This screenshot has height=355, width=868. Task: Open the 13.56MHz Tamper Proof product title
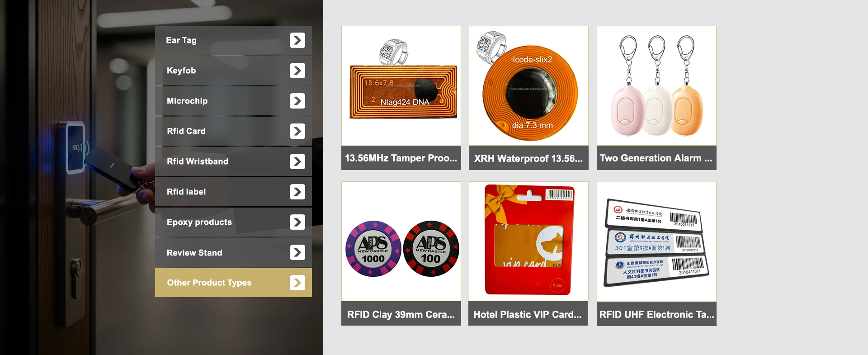(401, 158)
